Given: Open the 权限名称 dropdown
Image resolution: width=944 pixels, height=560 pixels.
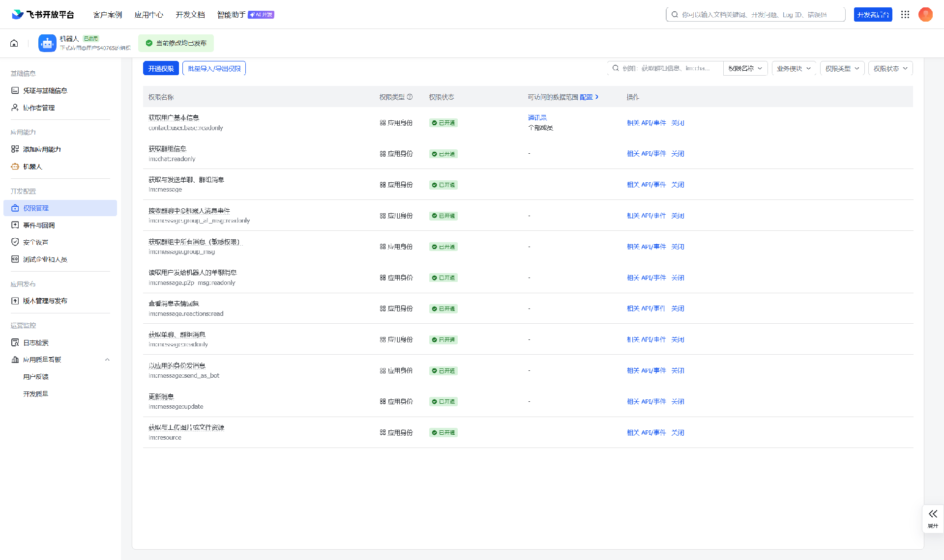Looking at the screenshot, I should click(x=745, y=68).
